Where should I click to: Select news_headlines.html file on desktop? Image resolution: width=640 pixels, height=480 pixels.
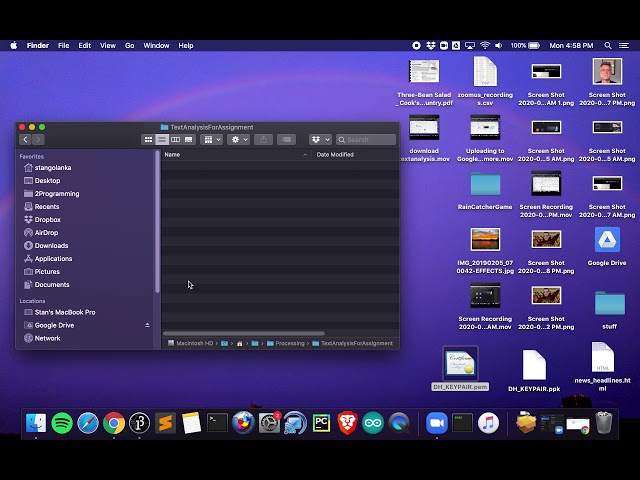602,367
